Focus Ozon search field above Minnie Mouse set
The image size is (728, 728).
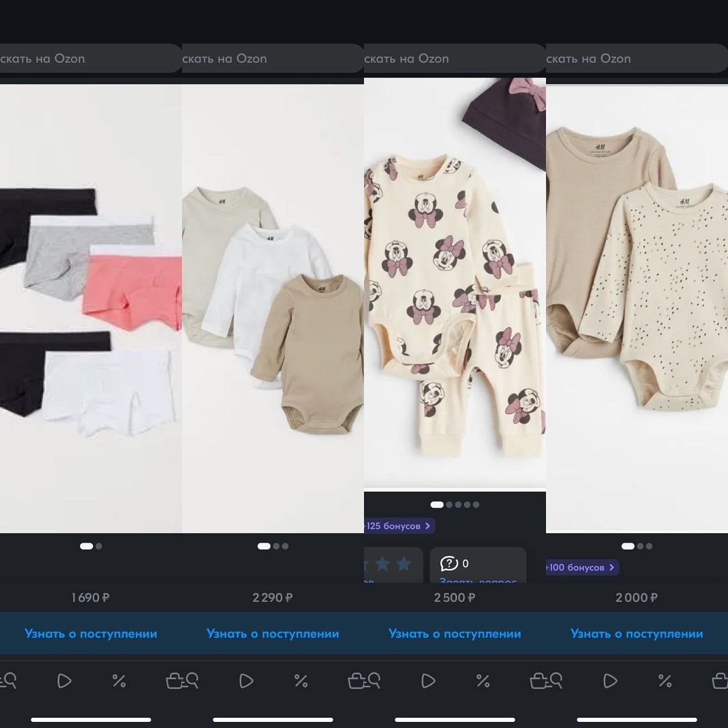coord(455,59)
